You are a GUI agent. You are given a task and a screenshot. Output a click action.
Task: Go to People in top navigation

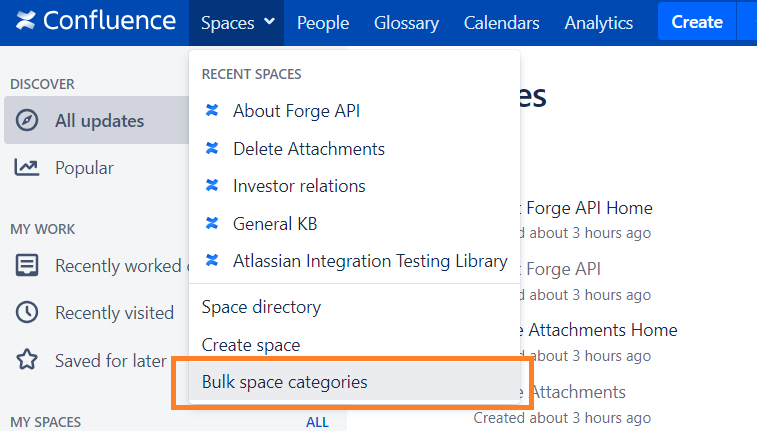coord(323,22)
